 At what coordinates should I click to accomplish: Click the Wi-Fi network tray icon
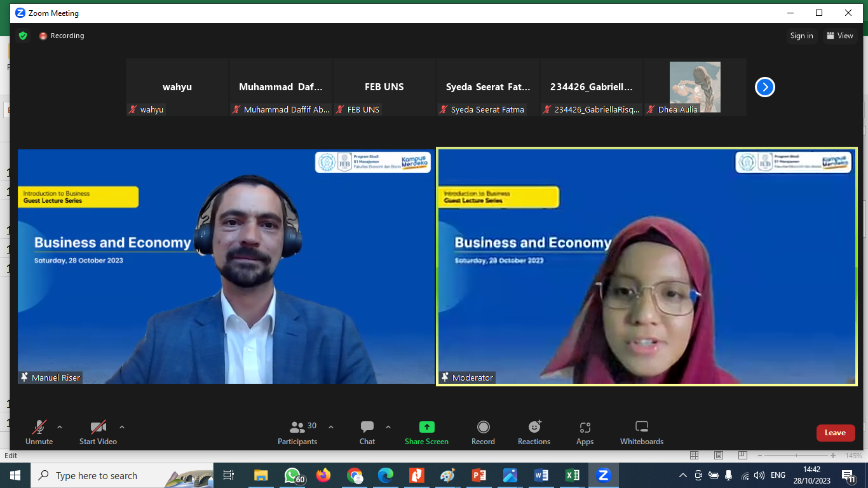(x=745, y=475)
